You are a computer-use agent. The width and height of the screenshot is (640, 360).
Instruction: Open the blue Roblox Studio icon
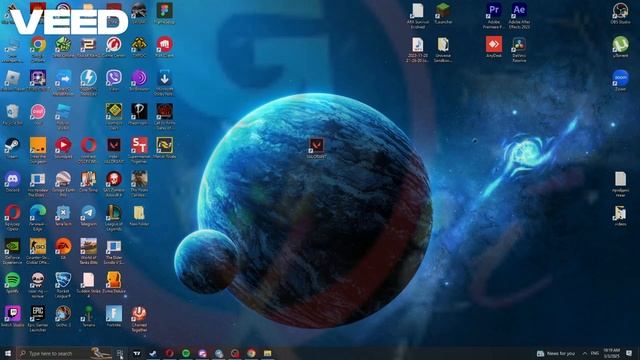point(63,111)
